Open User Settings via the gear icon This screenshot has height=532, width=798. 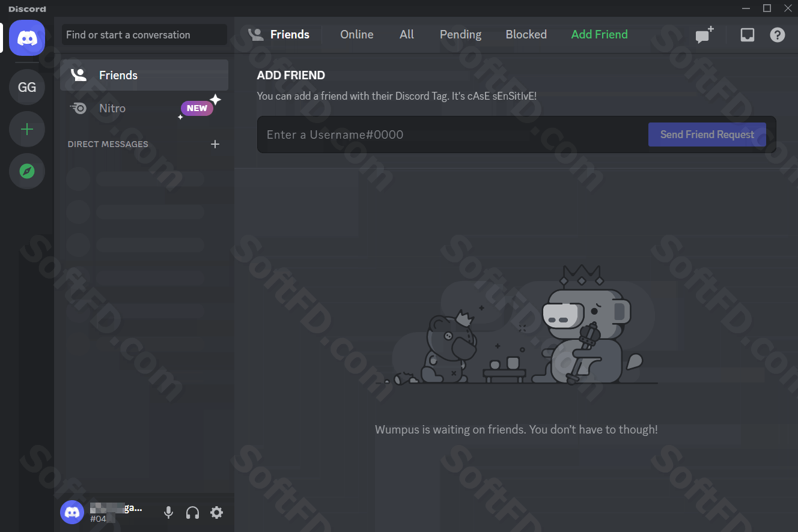coord(216,512)
